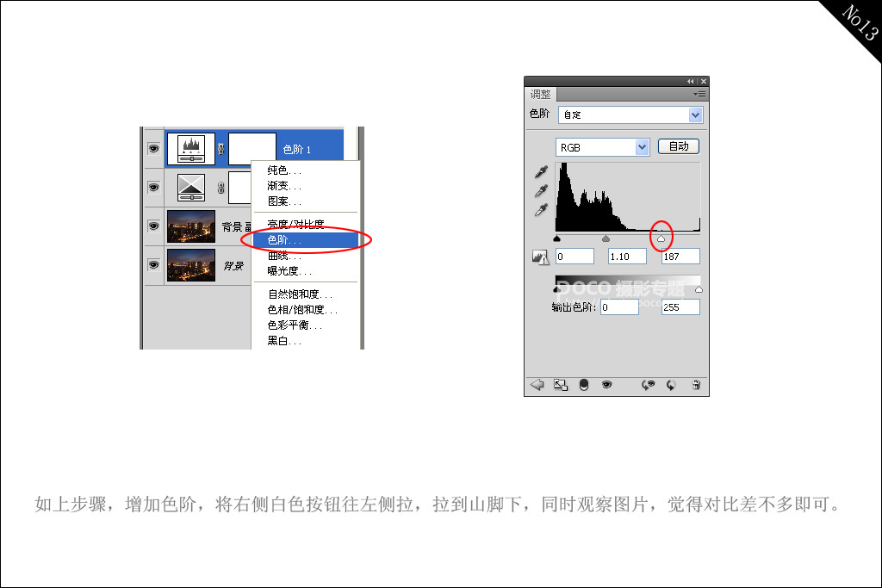Click the midtone input field 1.10

[627, 257]
